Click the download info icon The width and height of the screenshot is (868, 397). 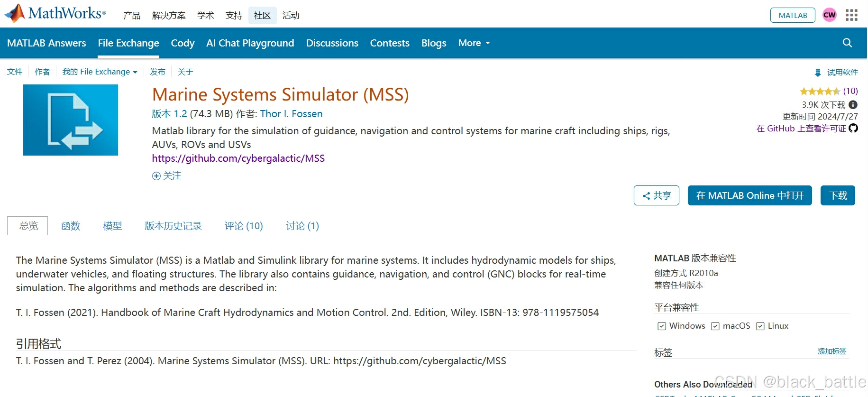pos(853,104)
